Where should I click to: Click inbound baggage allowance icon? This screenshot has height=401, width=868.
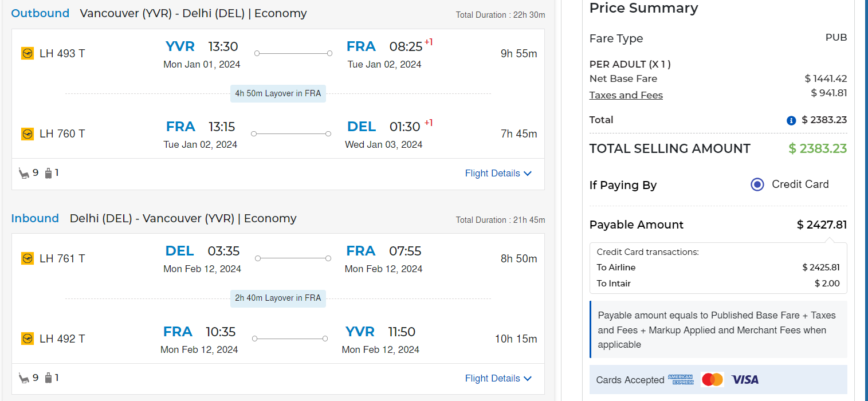pos(49,378)
